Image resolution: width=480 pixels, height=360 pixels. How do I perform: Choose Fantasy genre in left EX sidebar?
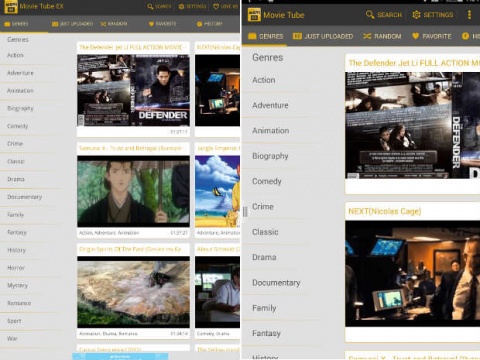(17, 232)
